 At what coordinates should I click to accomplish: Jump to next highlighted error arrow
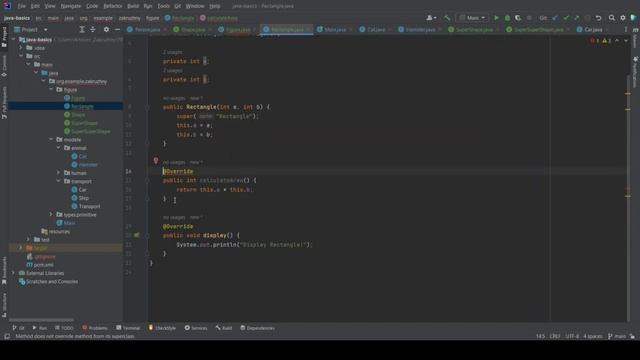pos(626,41)
